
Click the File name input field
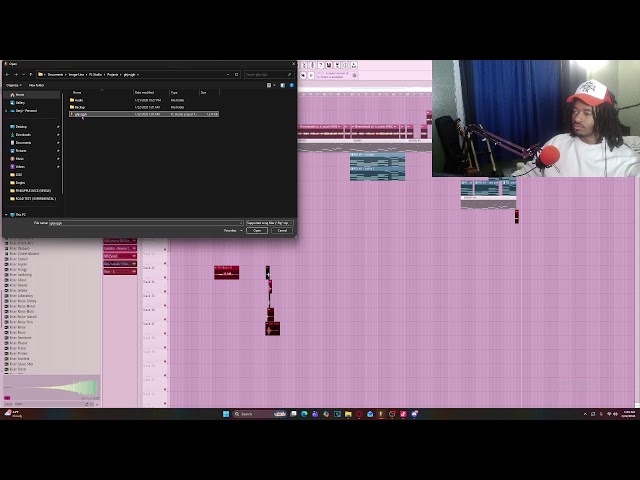coord(146,223)
